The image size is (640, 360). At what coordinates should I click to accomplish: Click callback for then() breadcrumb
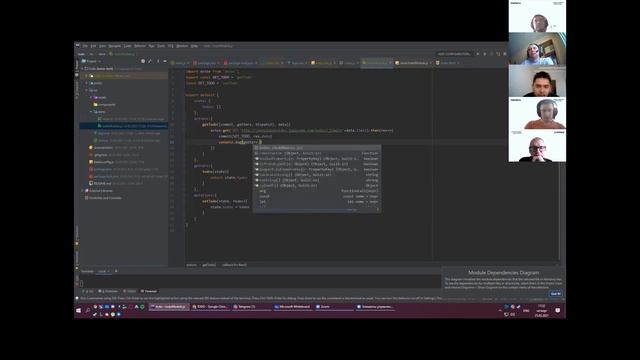pos(234,265)
